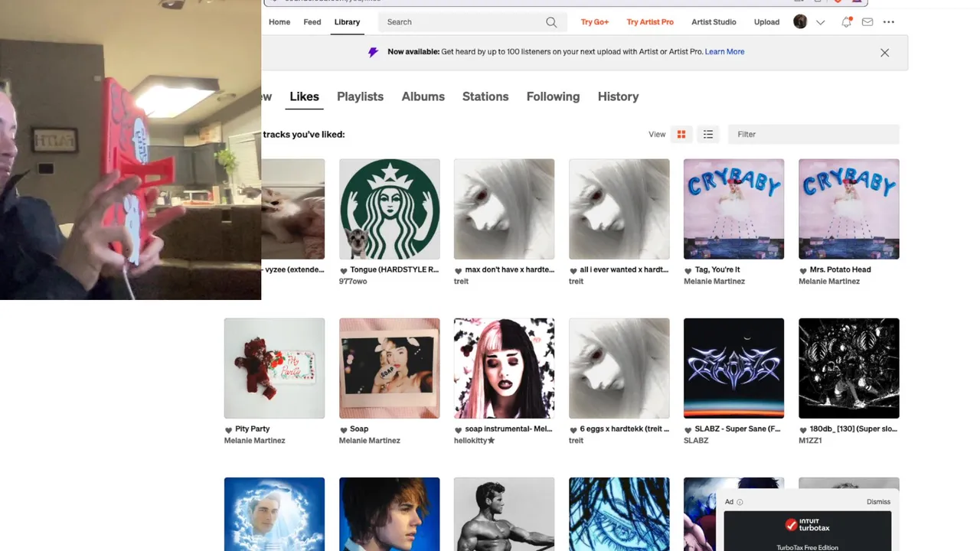
Task: Switch to the Following tab
Action: [553, 96]
